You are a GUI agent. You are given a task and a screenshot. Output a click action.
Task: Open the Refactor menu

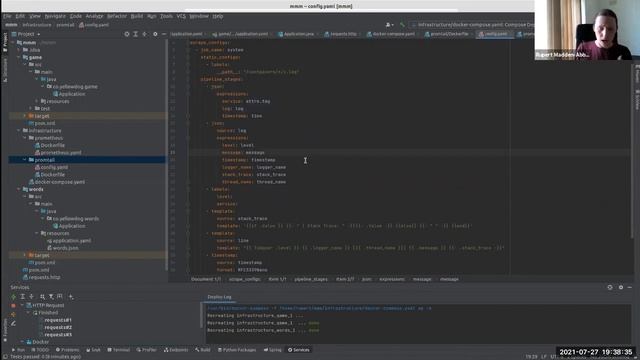coord(117,16)
